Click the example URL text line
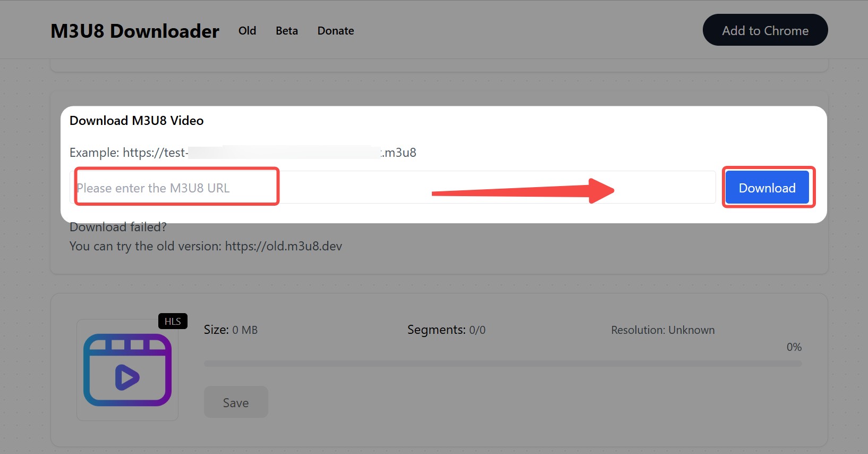The height and width of the screenshot is (454, 868). tap(243, 153)
